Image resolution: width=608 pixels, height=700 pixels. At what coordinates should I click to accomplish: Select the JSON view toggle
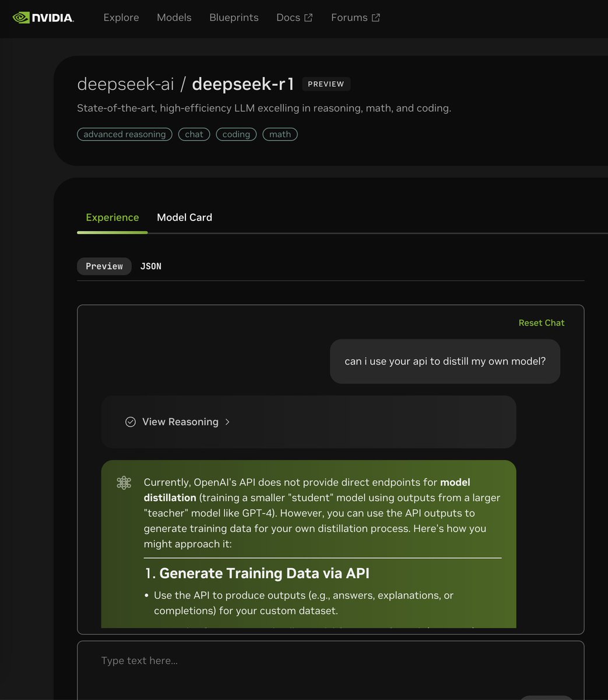tap(151, 266)
